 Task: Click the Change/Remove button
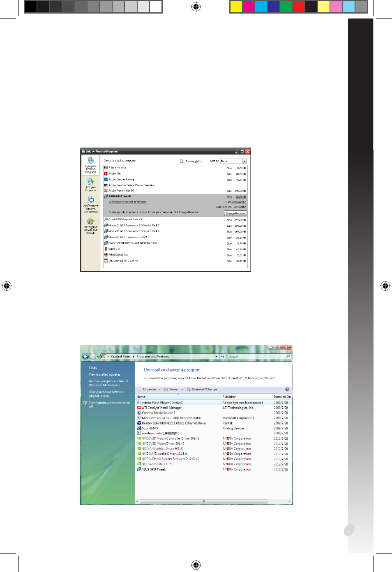(235, 213)
